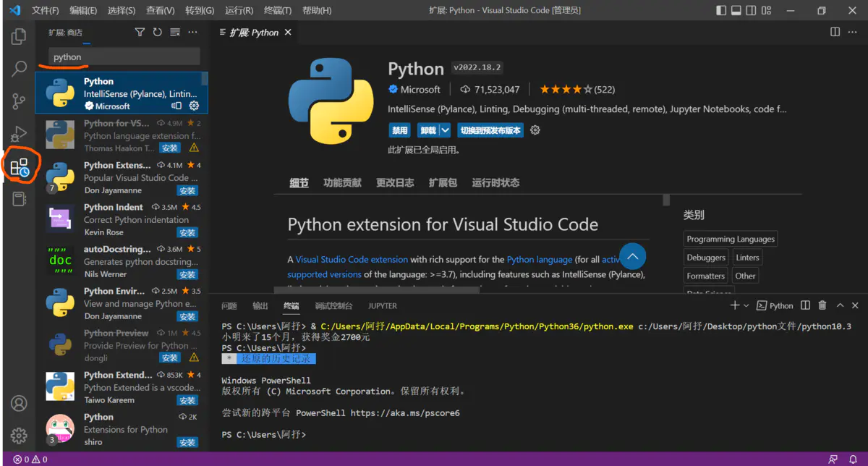
Task: Switch to the JUPYTER panel tab
Action: (382, 306)
